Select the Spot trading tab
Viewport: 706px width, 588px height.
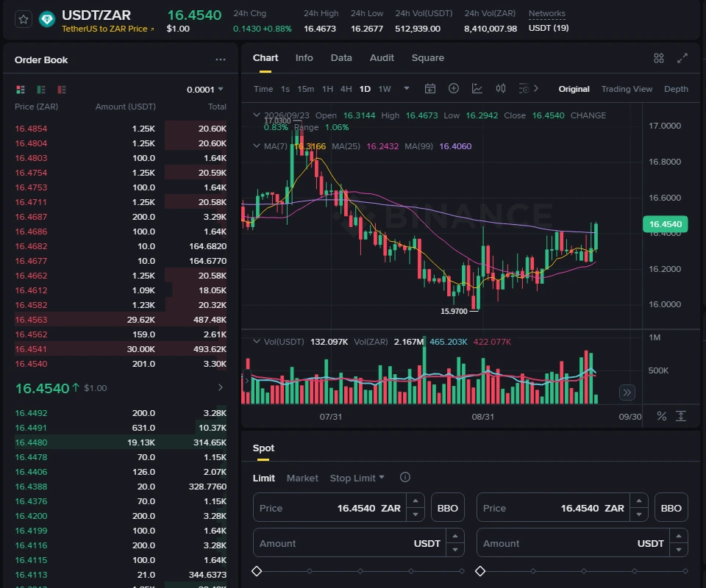(263, 448)
